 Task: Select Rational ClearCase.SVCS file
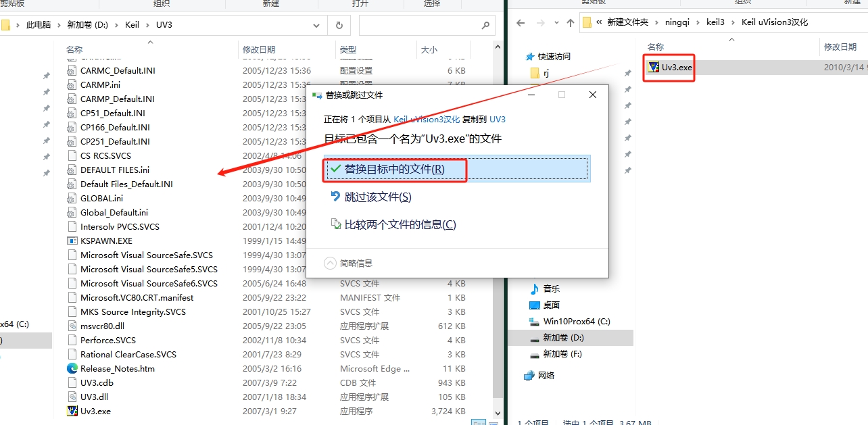click(128, 354)
